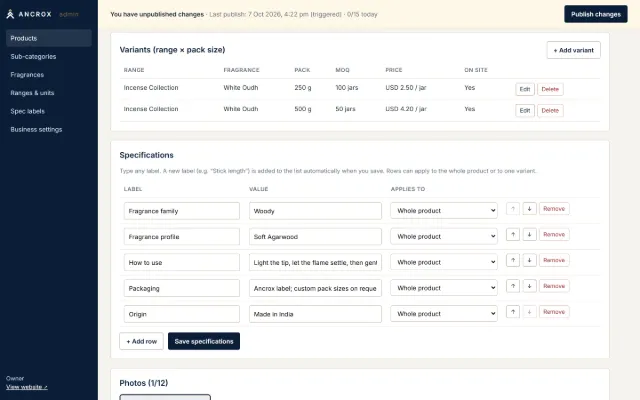Image resolution: width=640 pixels, height=400 pixels.
Task: Move Origin row up
Action: click(x=513, y=312)
